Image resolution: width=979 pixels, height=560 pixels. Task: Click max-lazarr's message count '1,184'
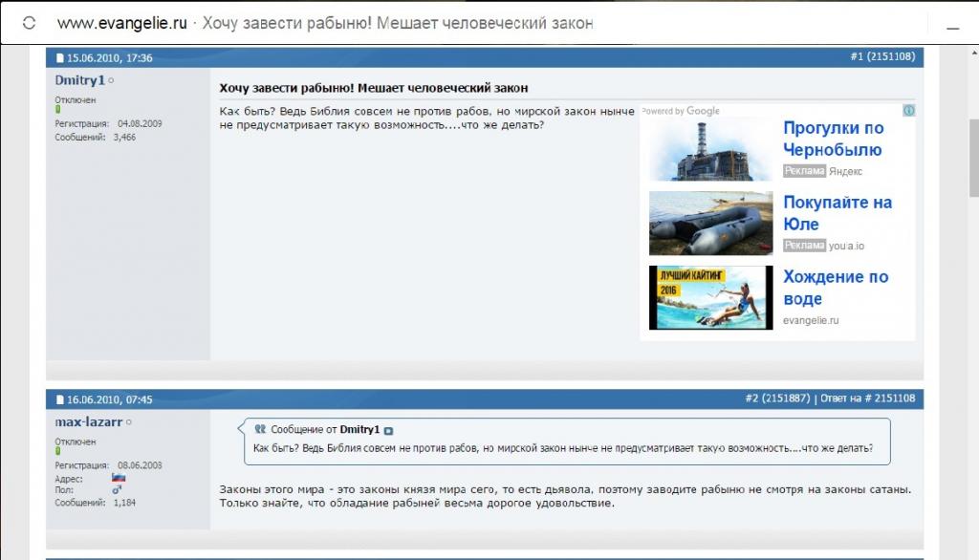[124, 503]
